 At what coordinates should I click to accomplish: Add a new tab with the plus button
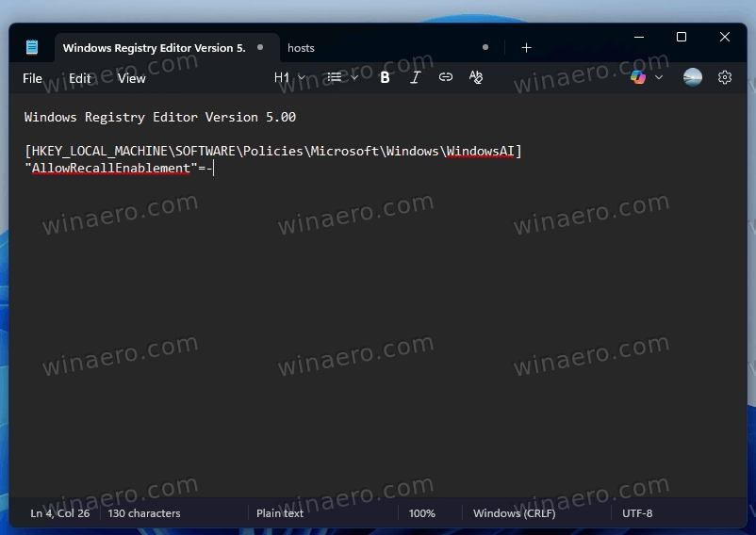[527, 48]
